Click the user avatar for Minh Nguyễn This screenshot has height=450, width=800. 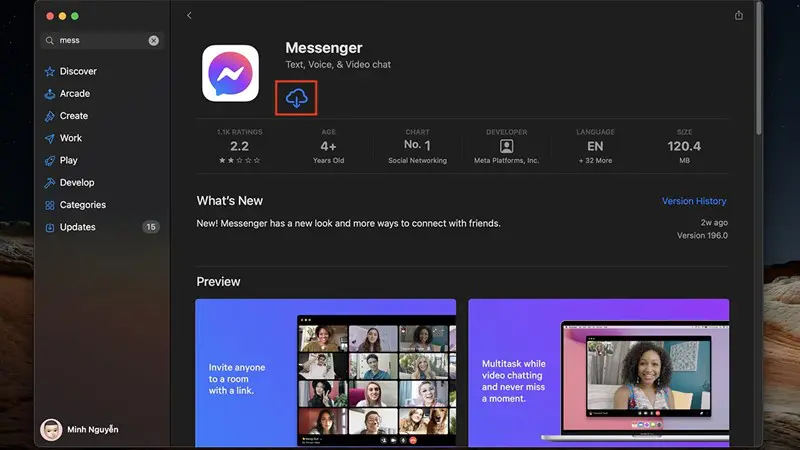pyautogui.click(x=50, y=429)
